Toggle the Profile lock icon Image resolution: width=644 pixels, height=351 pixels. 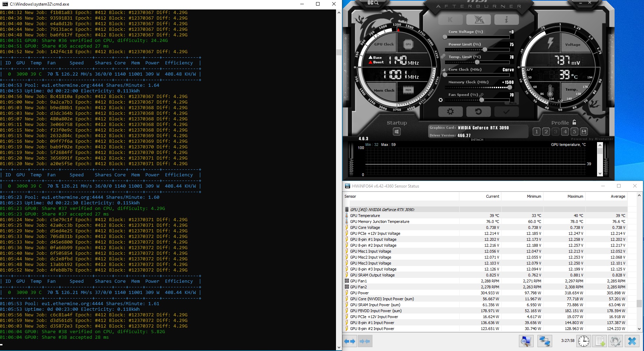(x=574, y=122)
